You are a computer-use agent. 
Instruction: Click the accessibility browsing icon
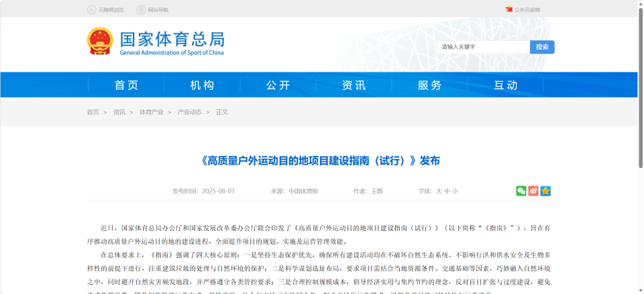tap(92, 9)
